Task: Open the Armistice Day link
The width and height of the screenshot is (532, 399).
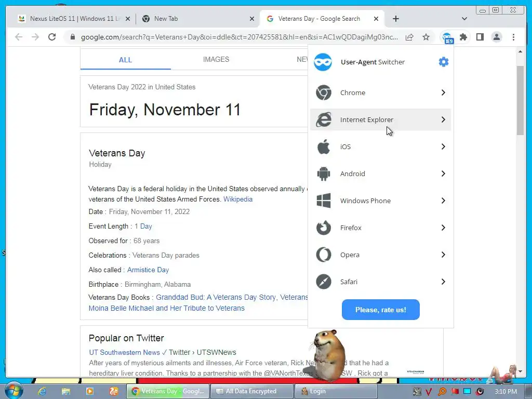Action: 148,270
